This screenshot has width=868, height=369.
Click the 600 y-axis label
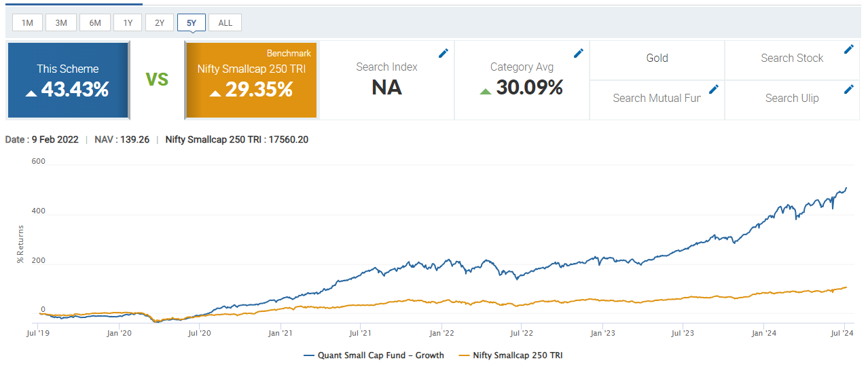tap(38, 161)
